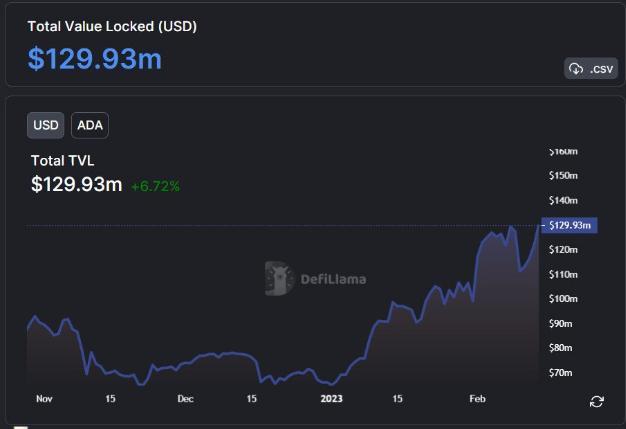626x429 pixels.
Task: Click the white $129.93m value under Total TVL
Action: tap(77, 185)
